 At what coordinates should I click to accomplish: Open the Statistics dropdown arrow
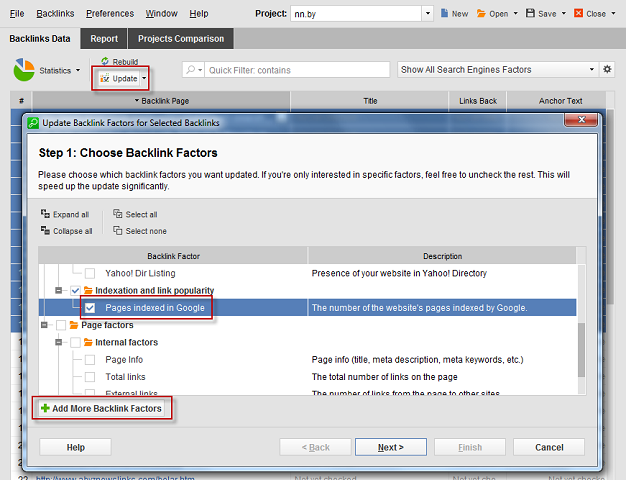(x=78, y=70)
